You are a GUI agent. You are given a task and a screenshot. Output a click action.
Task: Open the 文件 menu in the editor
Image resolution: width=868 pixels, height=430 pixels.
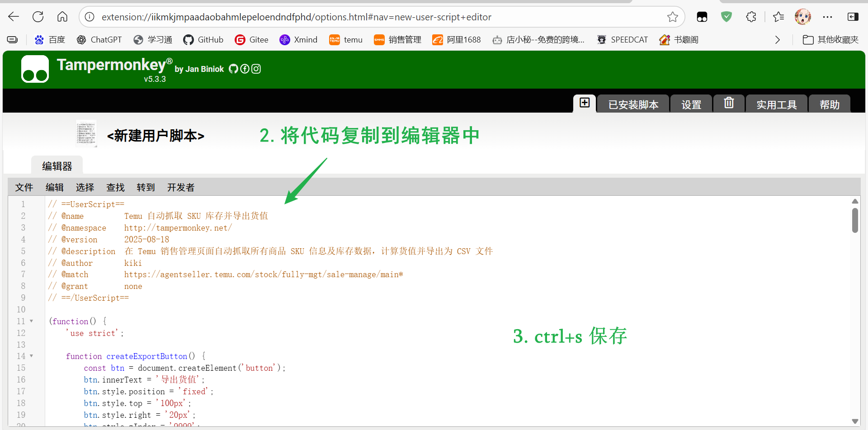[24, 187]
